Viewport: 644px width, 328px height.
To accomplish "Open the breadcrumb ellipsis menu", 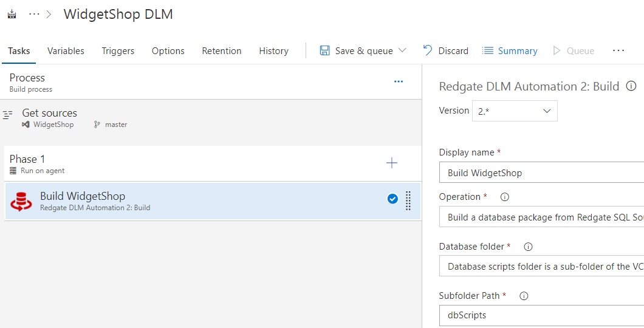I will click(x=34, y=15).
